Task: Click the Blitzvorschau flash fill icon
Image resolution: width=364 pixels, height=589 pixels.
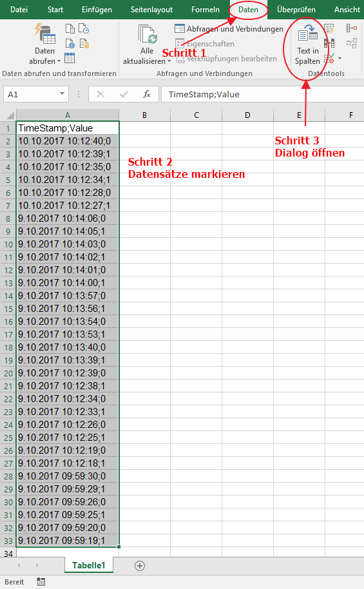Action: point(329,28)
